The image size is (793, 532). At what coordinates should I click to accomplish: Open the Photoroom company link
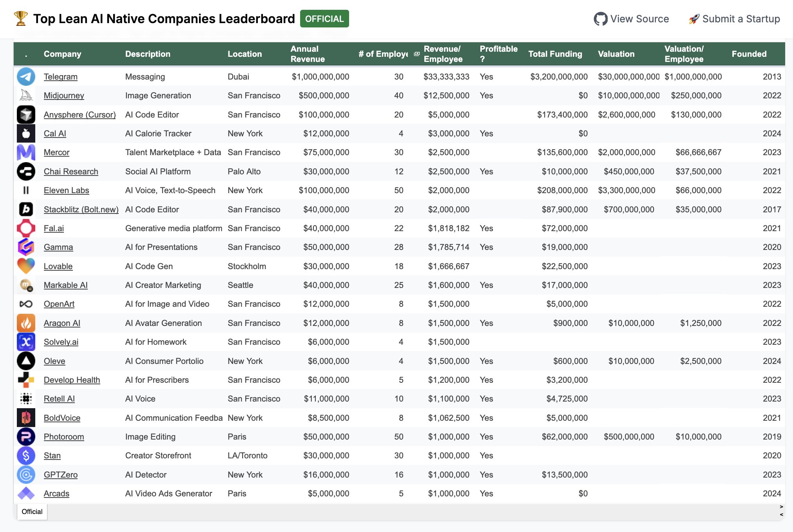tap(64, 437)
